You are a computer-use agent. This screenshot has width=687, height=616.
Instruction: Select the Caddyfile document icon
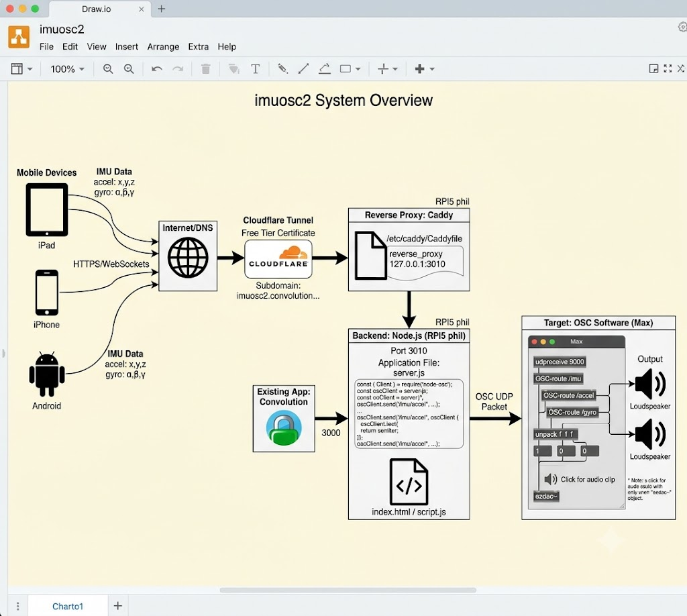pos(370,256)
